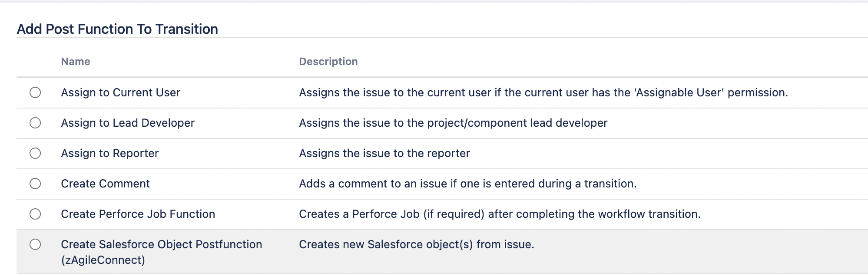Image resolution: width=868 pixels, height=276 pixels.
Task: Click 'Creates new Salesforce object(s) from issue' text
Action: pyautogui.click(x=416, y=244)
